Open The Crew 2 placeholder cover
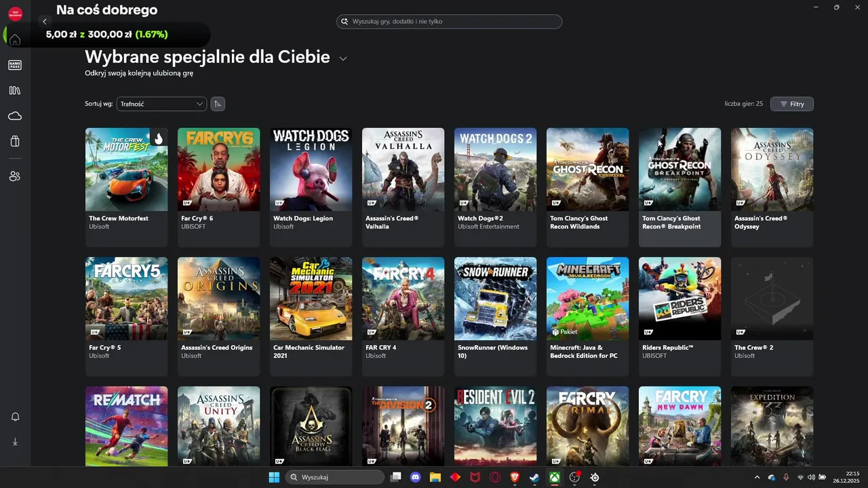 772,298
